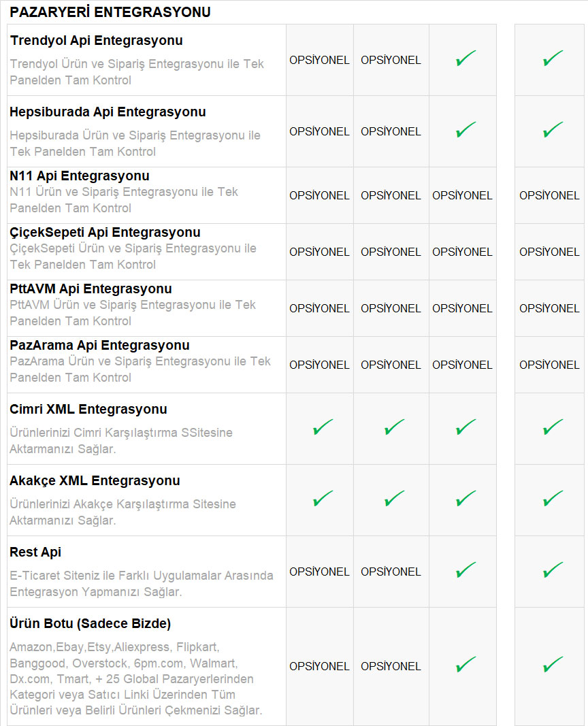Click the Rest Api feature title
The height and width of the screenshot is (726, 588).
point(35,552)
